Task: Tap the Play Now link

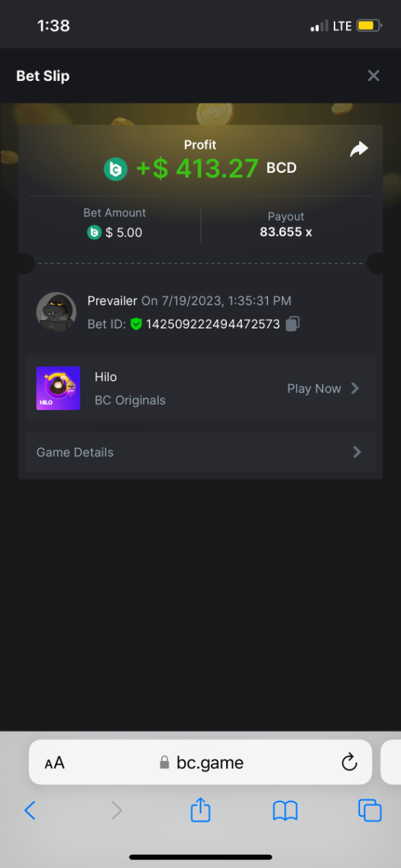Action: coord(314,388)
